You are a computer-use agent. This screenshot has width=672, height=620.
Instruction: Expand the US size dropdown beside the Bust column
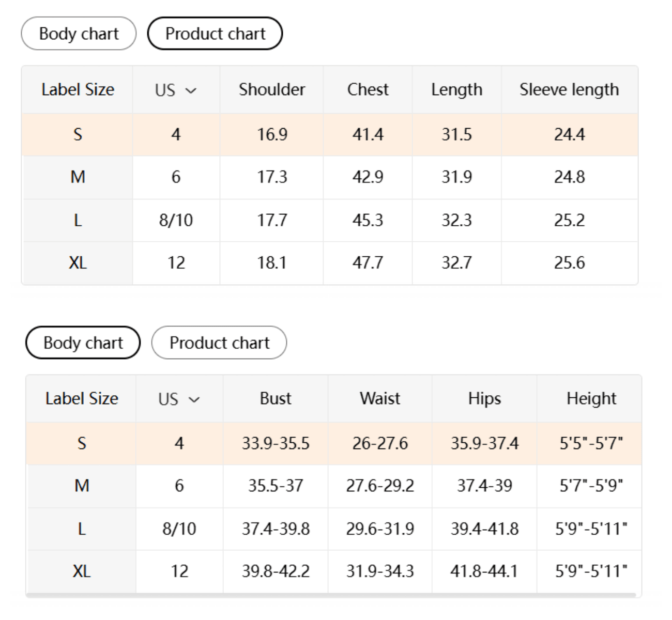[179, 399]
